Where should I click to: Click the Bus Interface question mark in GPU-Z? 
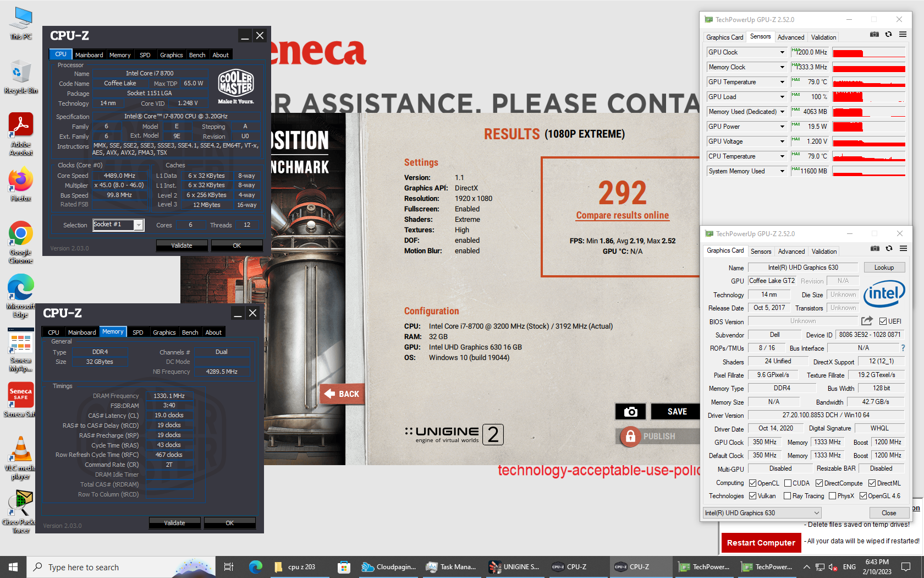point(903,348)
